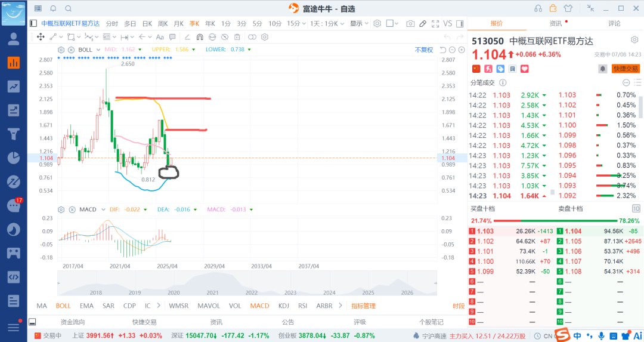The width and height of the screenshot is (644, 342).
Task: Toggle the right quote panel icon
Action: (460, 24)
